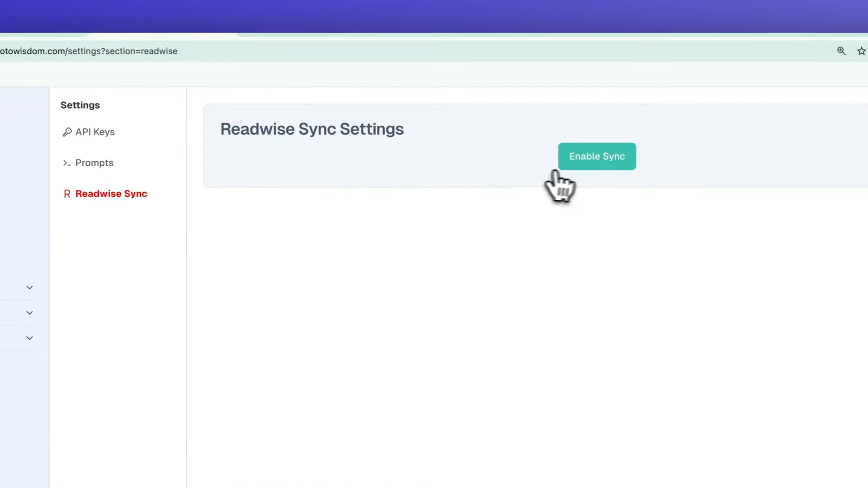The height and width of the screenshot is (488, 868).
Task: Select Readwise Sync settings section
Action: tap(111, 193)
